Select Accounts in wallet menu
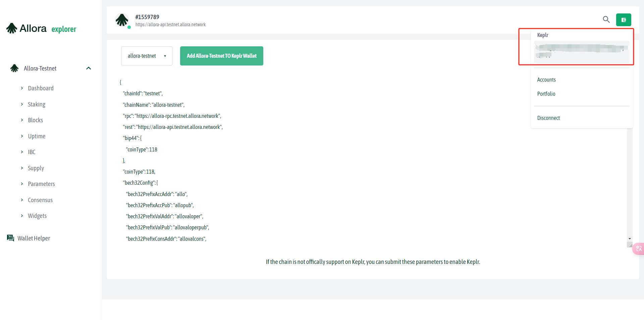Screen dimensions: 644x320 click(546, 80)
